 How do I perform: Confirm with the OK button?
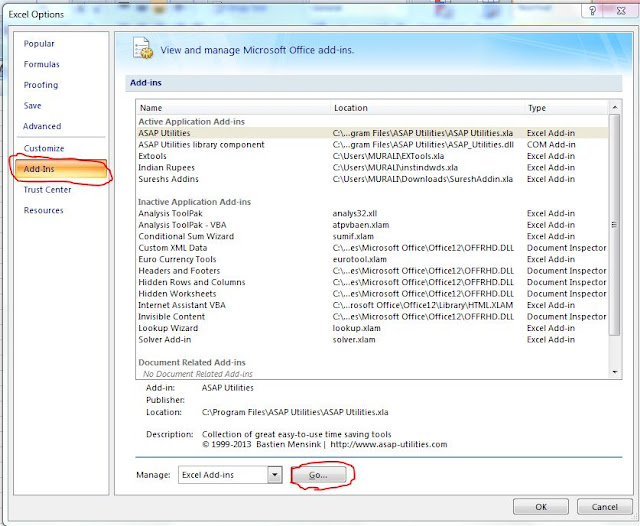541,507
